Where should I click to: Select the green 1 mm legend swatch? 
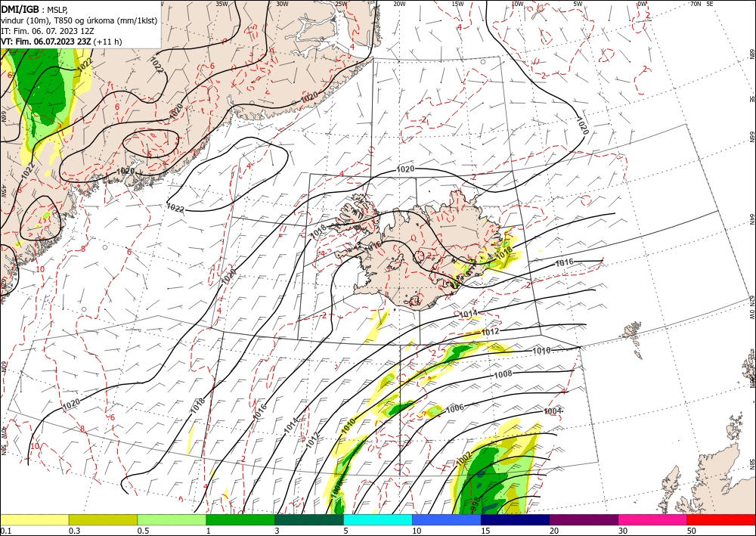pos(240,519)
